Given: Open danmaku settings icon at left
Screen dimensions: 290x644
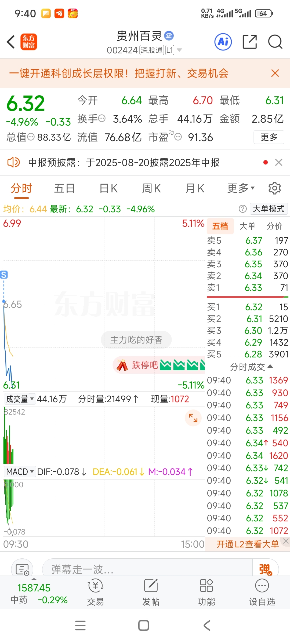Looking at the screenshot, I should click(x=22, y=569).
